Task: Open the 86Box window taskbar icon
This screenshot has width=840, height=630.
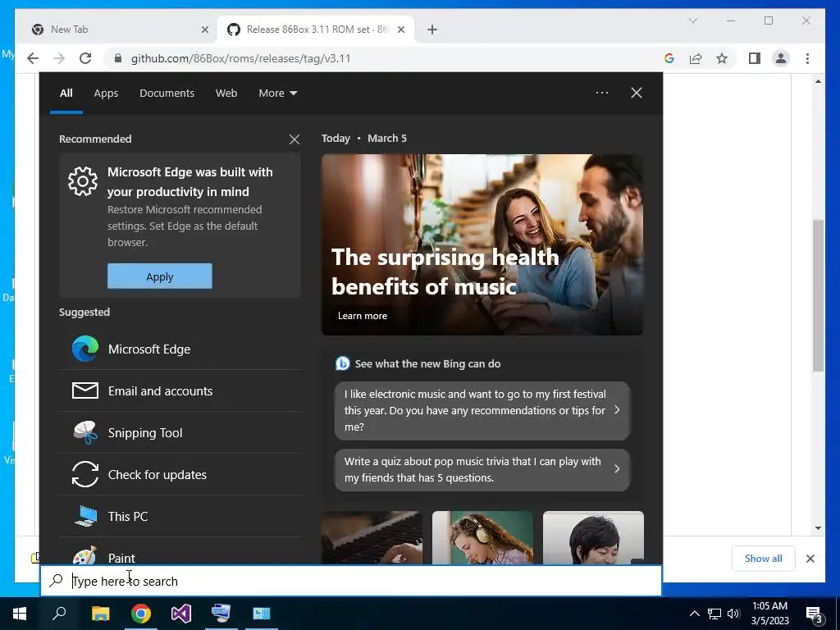Action: 262,614
